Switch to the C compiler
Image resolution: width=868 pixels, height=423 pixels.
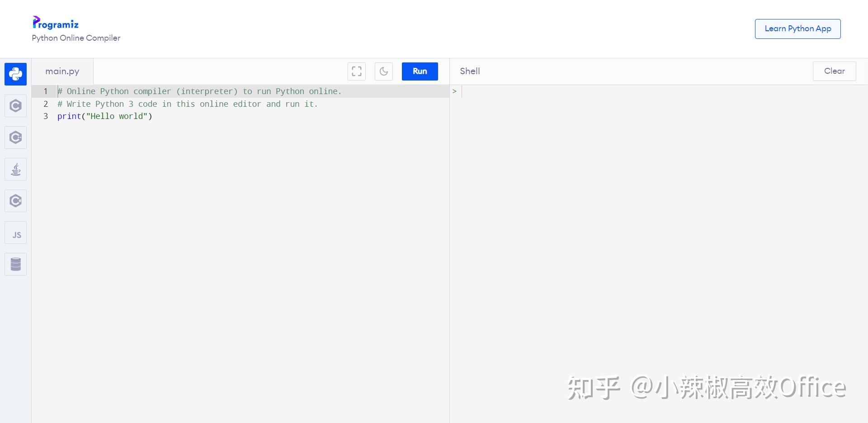click(x=15, y=105)
